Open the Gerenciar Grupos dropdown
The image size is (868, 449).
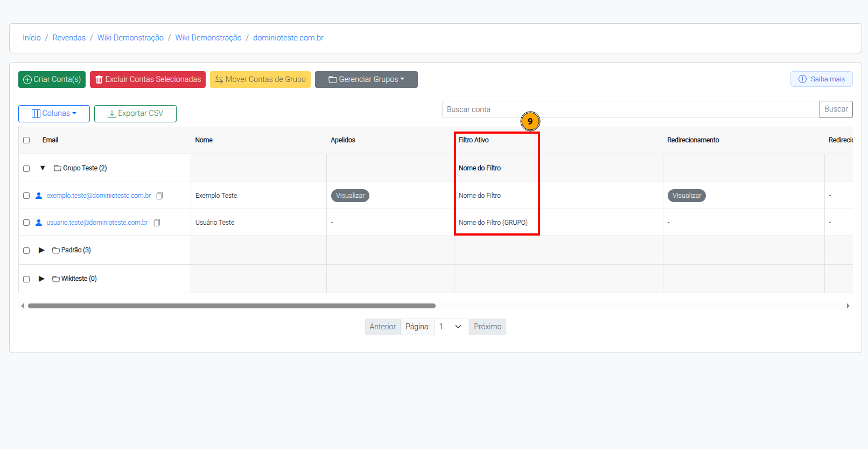click(366, 79)
